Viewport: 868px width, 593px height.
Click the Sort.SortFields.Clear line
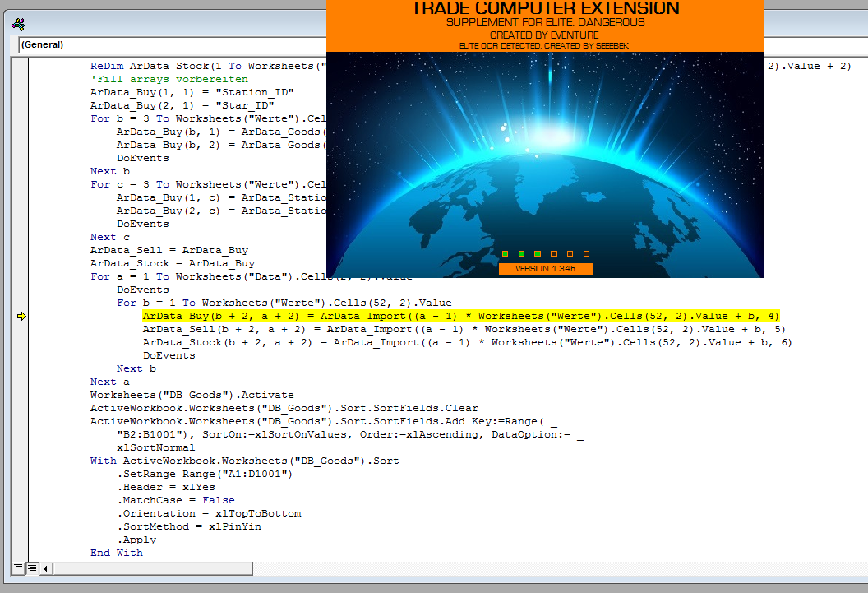(284, 409)
